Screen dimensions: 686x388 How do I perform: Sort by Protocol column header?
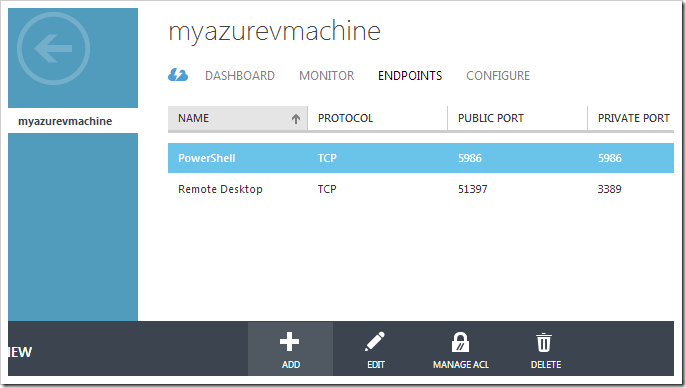pyautogui.click(x=345, y=118)
